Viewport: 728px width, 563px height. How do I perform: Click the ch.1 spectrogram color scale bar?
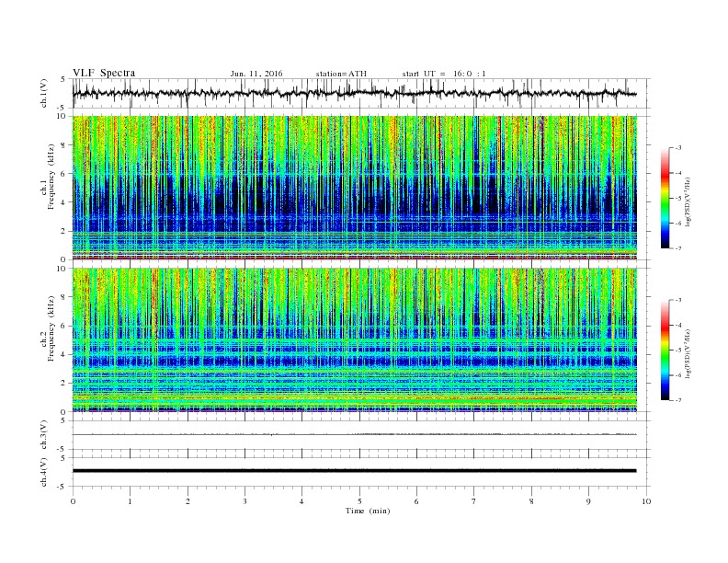tap(665, 198)
